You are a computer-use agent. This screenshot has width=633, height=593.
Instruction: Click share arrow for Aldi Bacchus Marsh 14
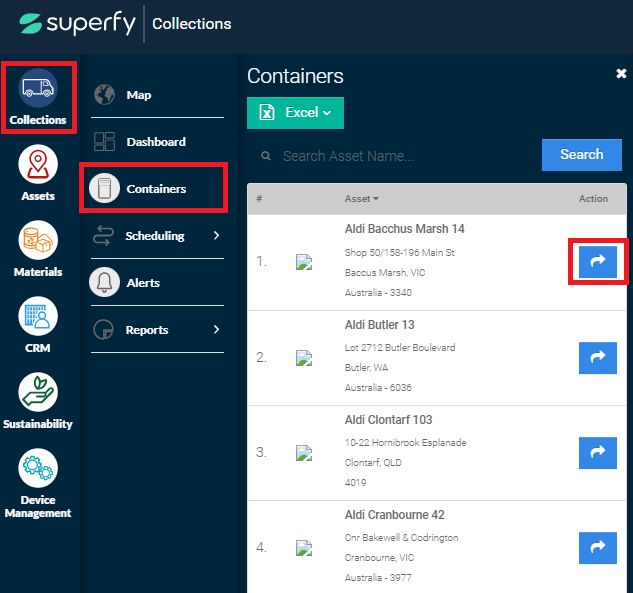click(x=597, y=262)
